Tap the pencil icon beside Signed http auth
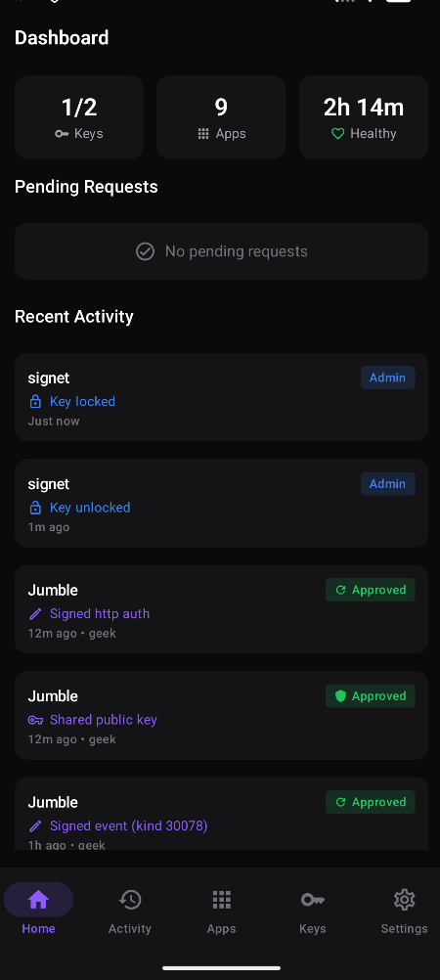This screenshot has width=440, height=980. point(35,614)
